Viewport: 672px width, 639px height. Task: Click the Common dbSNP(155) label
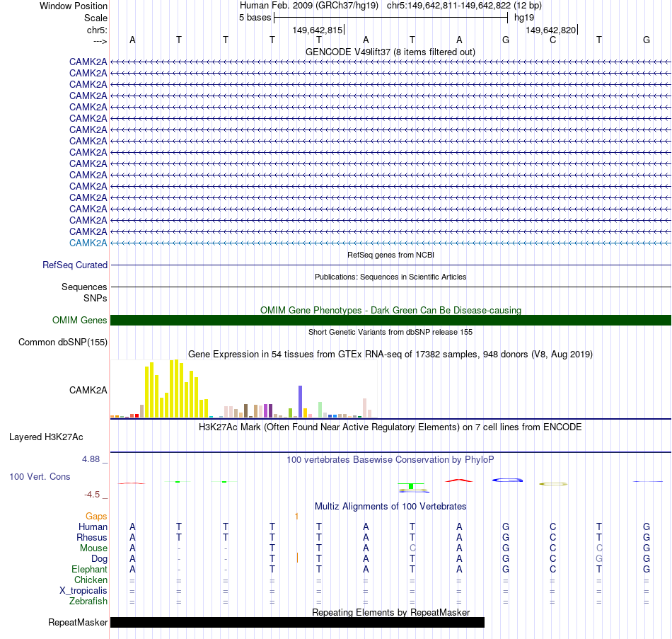coord(63,342)
